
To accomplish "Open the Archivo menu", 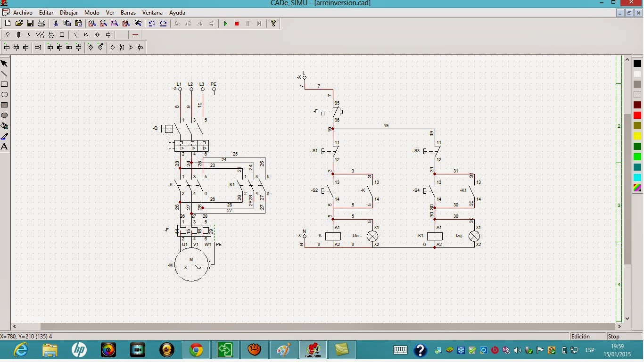I will pos(23,13).
